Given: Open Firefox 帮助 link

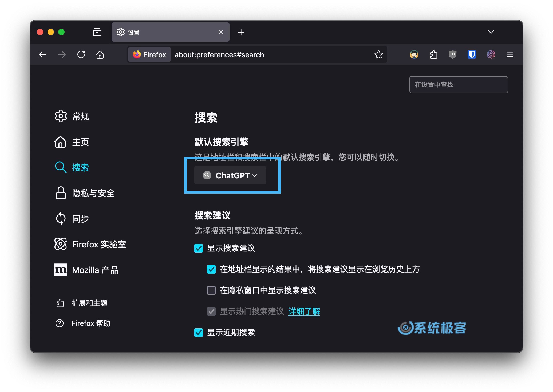Looking at the screenshot, I should pyautogui.click(x=83, y=323).
